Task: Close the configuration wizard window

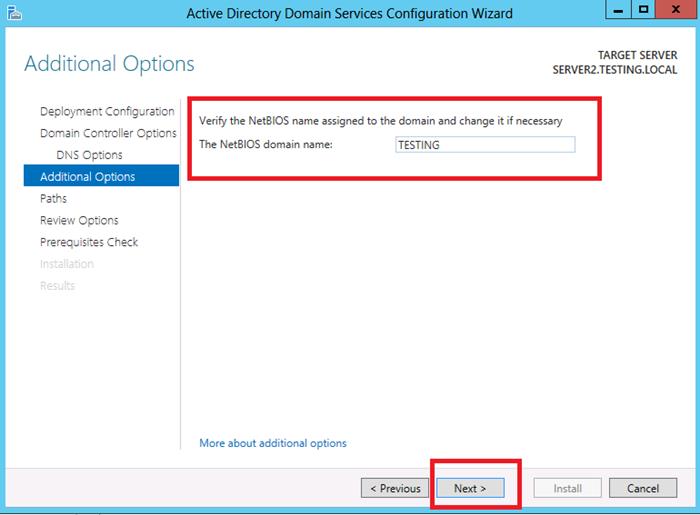Action: [x=676, y=10]
